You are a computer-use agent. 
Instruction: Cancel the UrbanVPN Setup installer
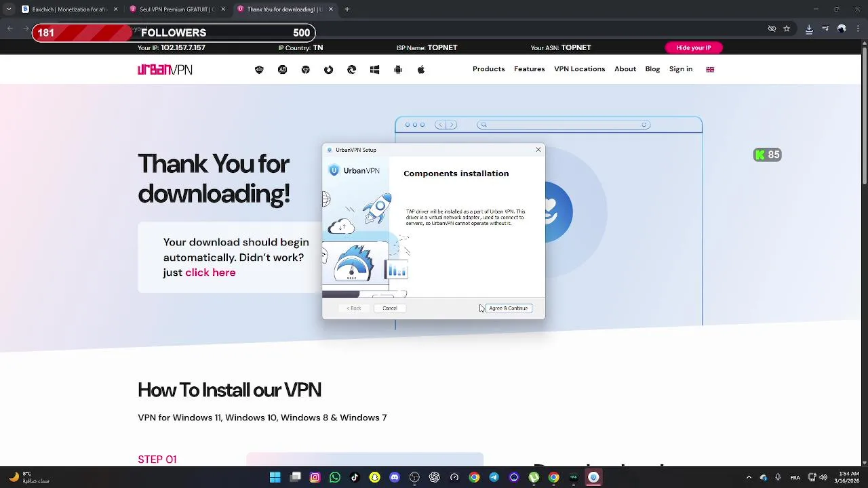[390, 308]
